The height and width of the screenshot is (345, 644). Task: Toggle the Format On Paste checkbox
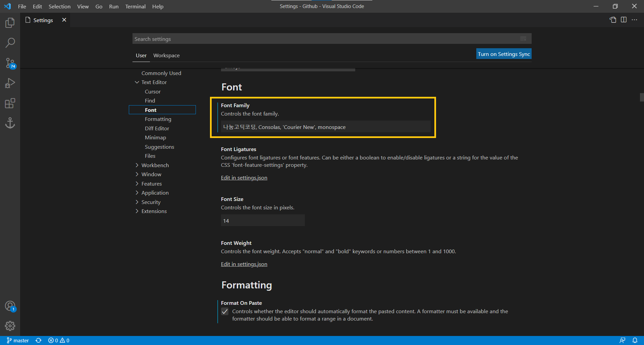225,312
